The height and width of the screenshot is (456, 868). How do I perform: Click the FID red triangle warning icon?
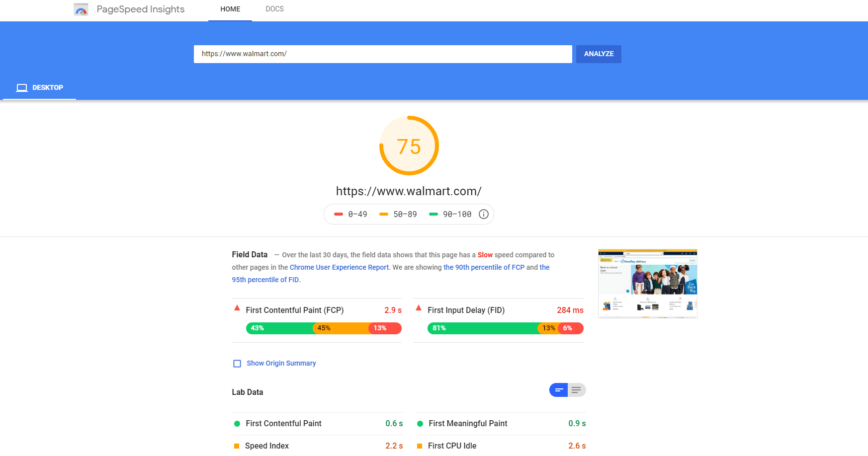[x=419, y=308]
